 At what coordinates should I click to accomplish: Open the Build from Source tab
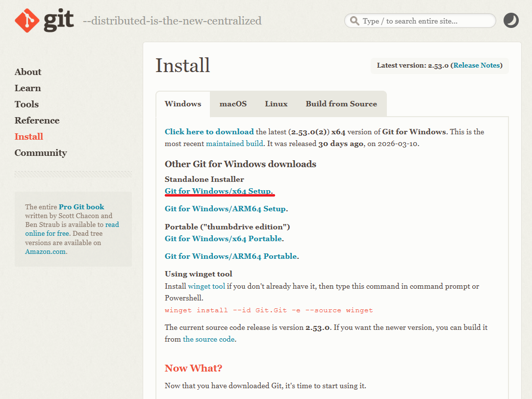341,104
